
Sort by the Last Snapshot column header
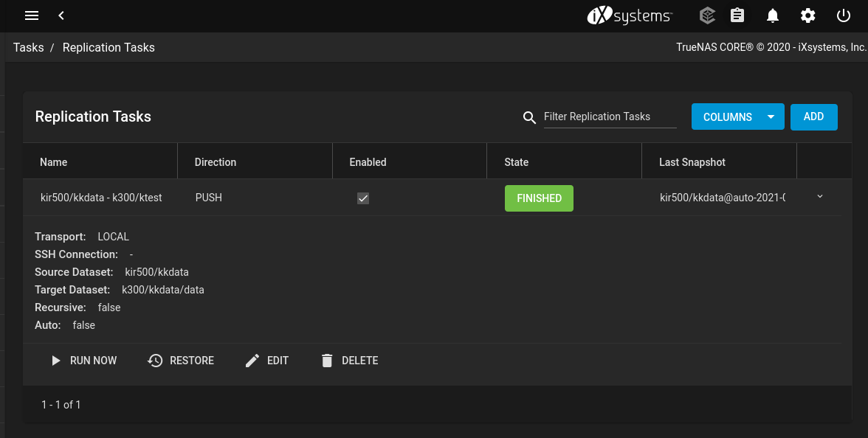(692, 162)
